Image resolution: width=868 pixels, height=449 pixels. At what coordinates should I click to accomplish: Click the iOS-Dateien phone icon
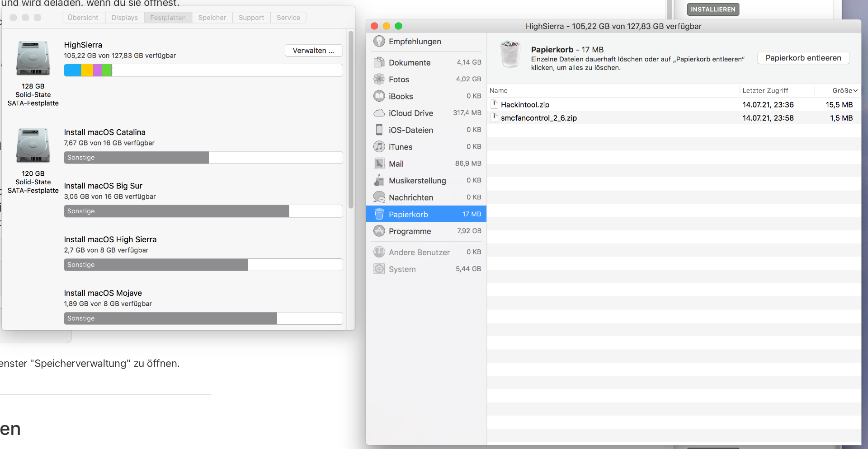coord(379,130)
